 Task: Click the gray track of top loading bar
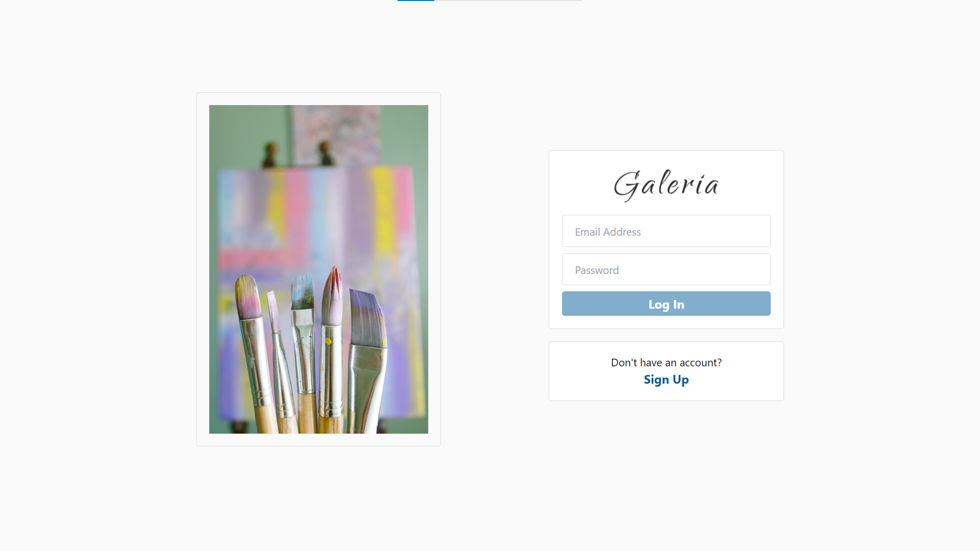pyautogui.click(x=508, y=1)
